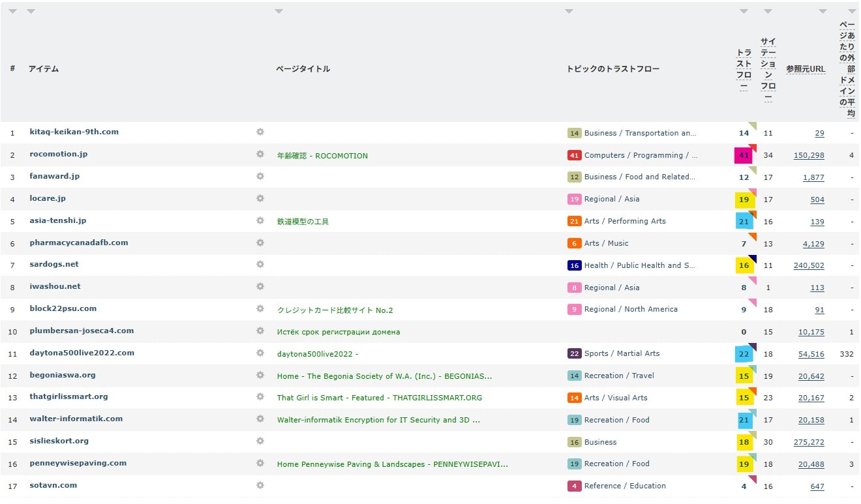
Task: Click gear icon for locare.jp row
Action: click(x=260, y=198)
